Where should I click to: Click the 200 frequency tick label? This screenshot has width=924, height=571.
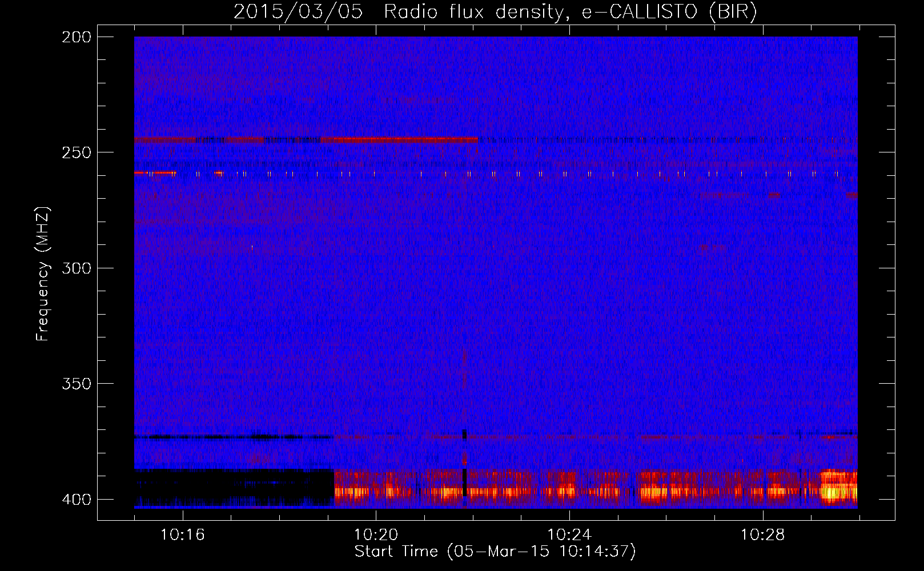[77, 37]
